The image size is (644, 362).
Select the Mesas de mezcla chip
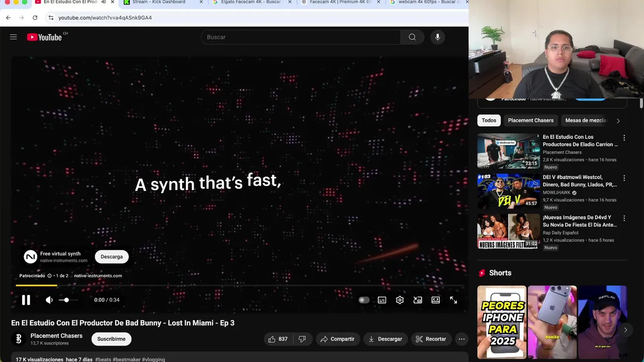click(586, 120)
